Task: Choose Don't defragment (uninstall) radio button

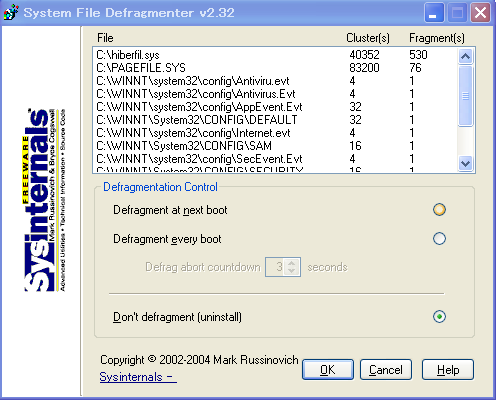Action: coord(439,316)
